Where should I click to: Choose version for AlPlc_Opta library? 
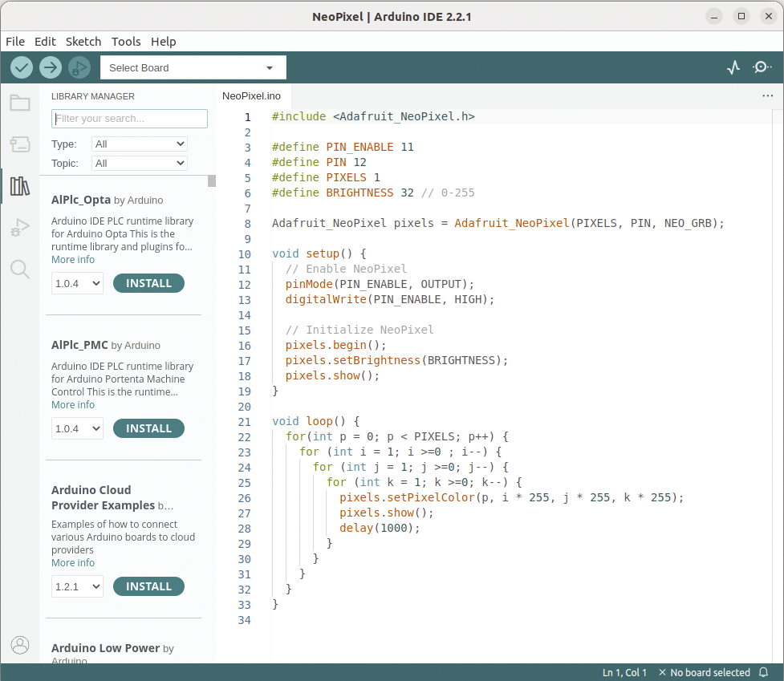77,283
